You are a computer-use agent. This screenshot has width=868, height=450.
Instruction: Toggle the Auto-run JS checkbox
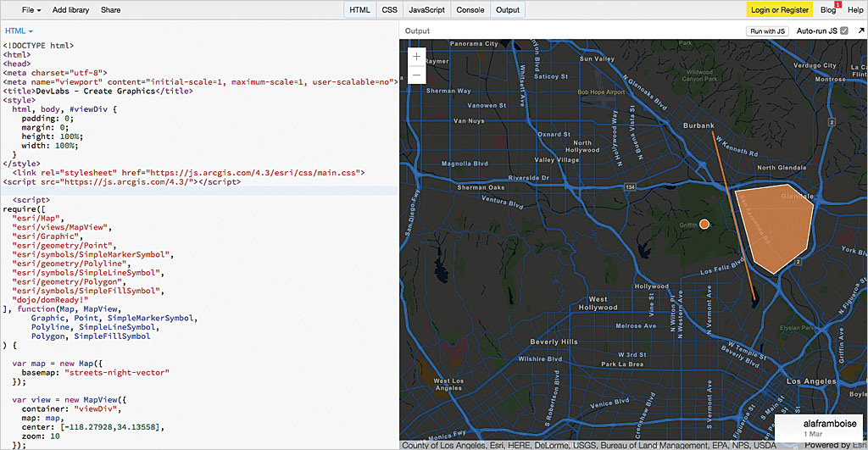tap(843, 31)
